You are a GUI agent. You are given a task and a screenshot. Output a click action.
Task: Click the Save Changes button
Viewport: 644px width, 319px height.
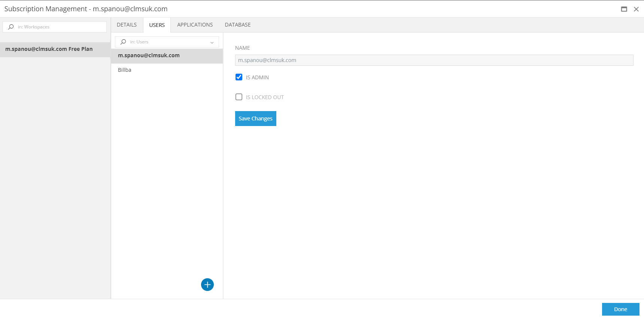256,119
